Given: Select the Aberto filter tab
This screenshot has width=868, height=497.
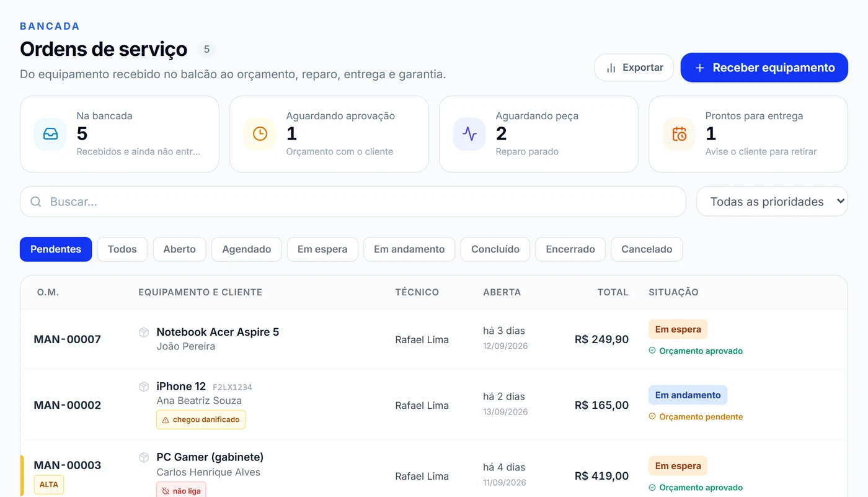Looking at the screenshot, I should (x=180, y=249).
